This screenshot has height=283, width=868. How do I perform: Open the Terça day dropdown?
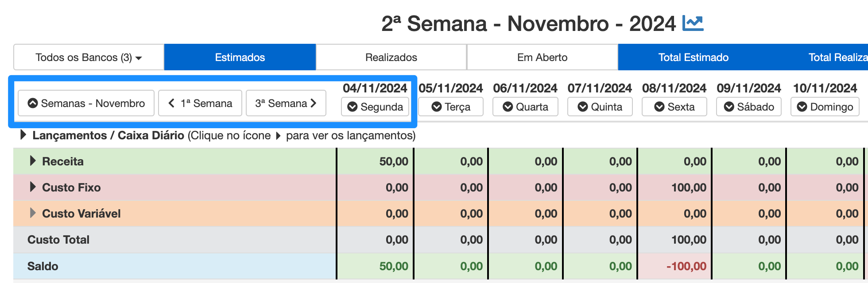450,107
